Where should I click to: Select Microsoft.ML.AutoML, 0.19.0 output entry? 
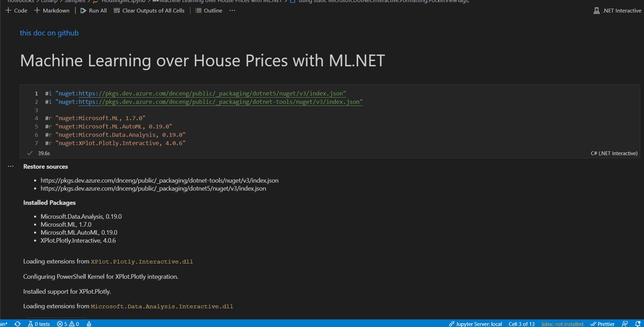point(79,233)
